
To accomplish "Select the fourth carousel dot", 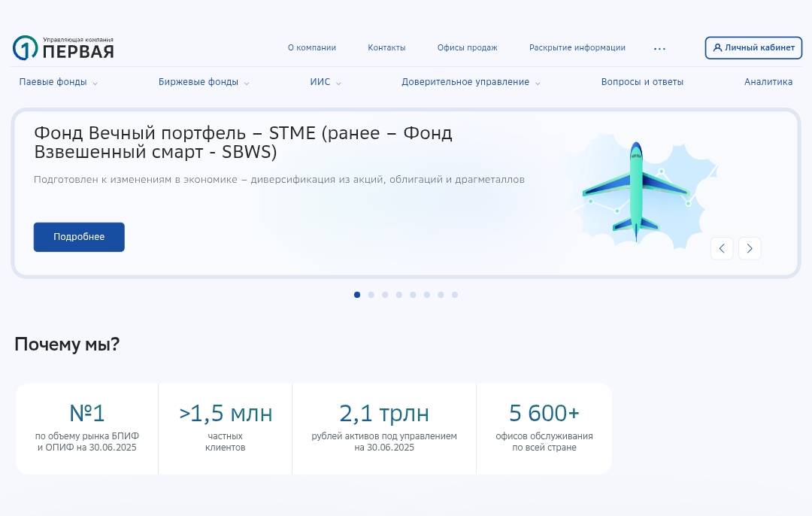I will tap(398, 295).
